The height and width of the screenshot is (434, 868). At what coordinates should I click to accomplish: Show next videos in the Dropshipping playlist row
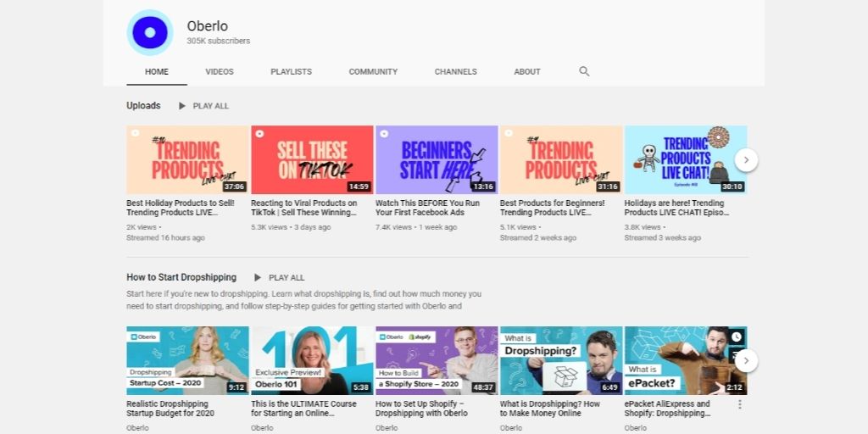(x=746, y=360)
